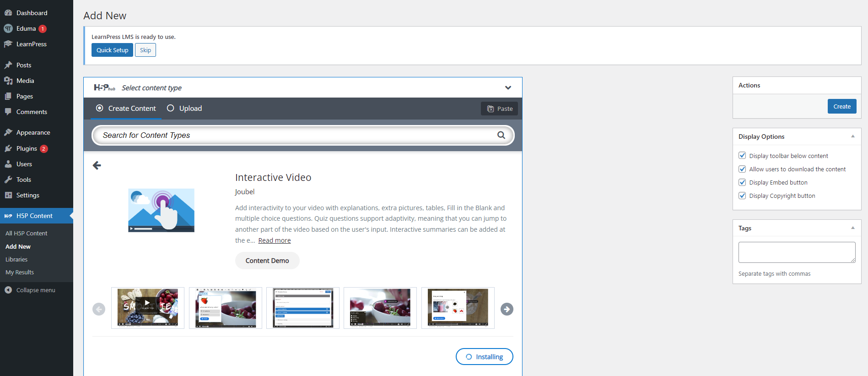
Task: Skip the LearnPress setup
Action: pyautogui.click(x=146, y=50)
